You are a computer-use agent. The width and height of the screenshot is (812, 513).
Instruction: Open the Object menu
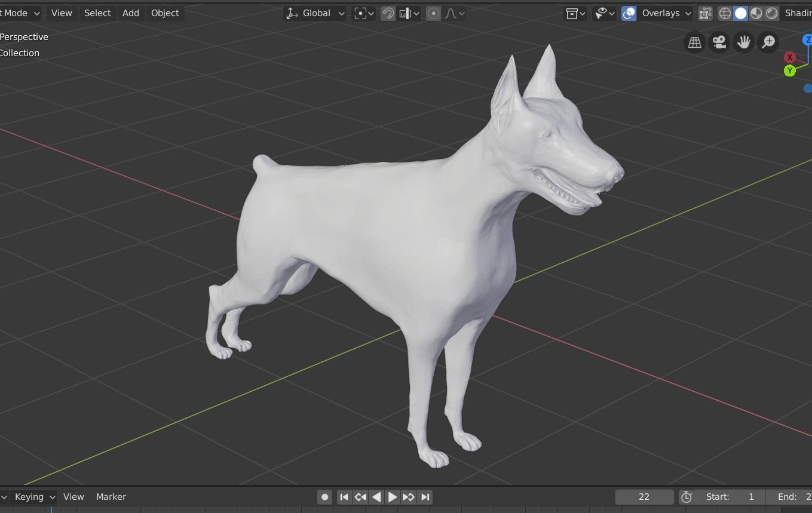point(165,13)
